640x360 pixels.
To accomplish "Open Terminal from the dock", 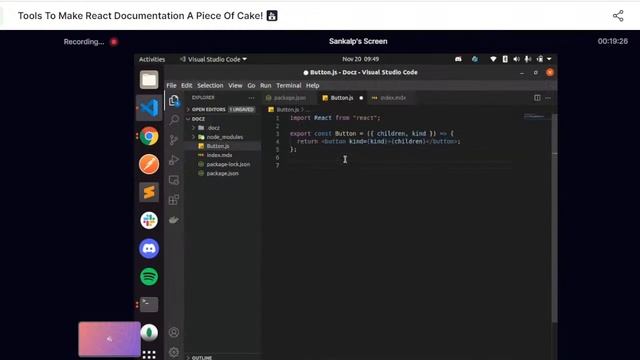I will tap(149, 304).
